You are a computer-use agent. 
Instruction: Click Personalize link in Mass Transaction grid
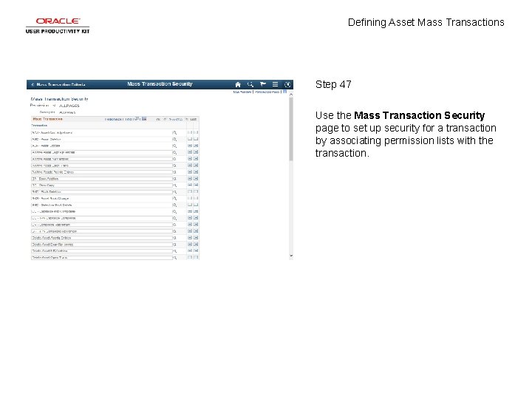[x=113, y=120]
